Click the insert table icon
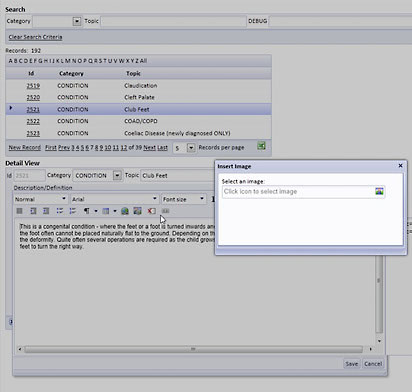 pos(106,211)
